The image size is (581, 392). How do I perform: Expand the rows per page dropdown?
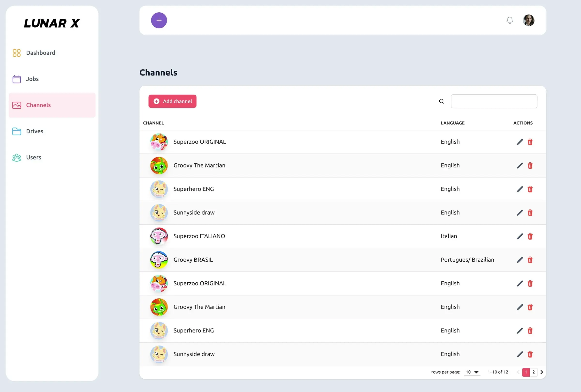tap(472, 372)
